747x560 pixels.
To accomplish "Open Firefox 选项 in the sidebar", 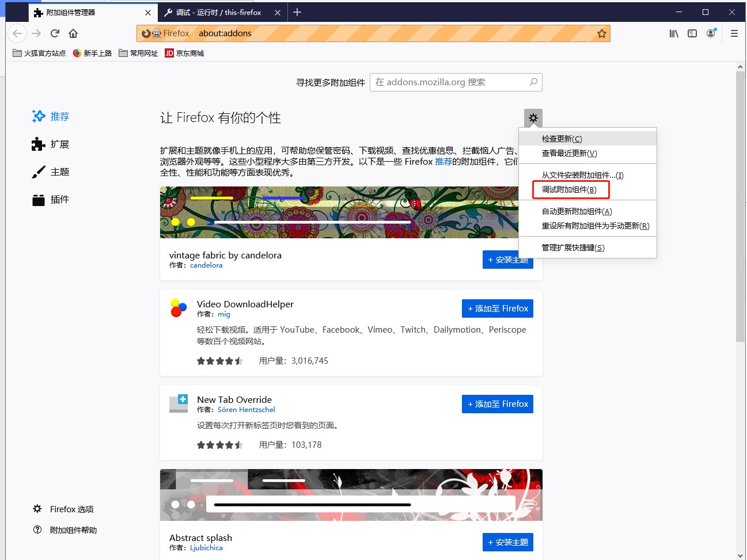I will [63, 509].
